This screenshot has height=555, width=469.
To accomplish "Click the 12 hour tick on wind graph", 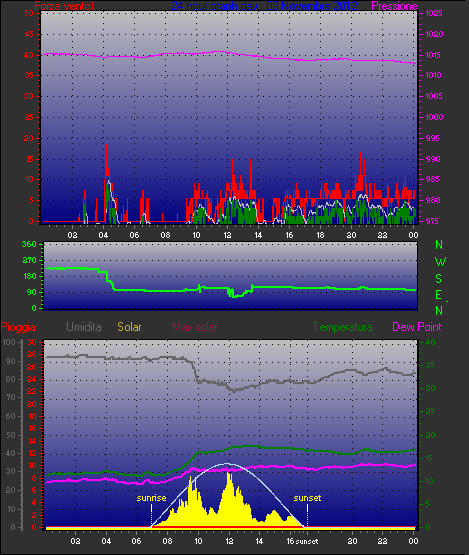I will point(227,235).
